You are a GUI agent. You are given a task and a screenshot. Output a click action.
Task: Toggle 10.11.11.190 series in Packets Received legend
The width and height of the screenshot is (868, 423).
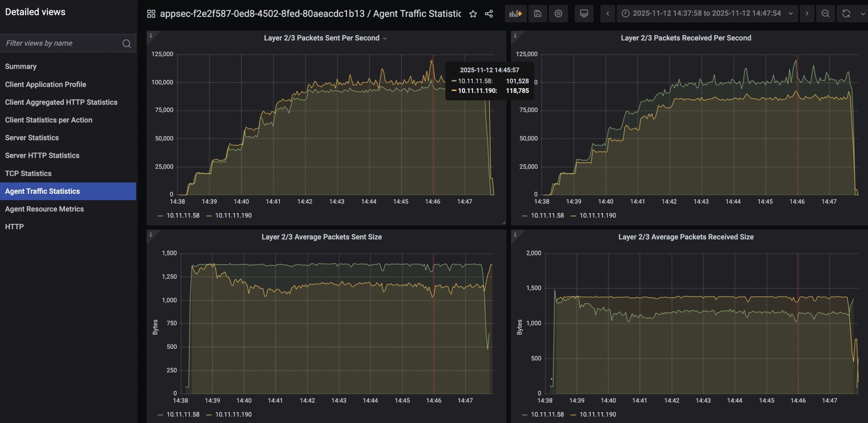pos(597,215)
